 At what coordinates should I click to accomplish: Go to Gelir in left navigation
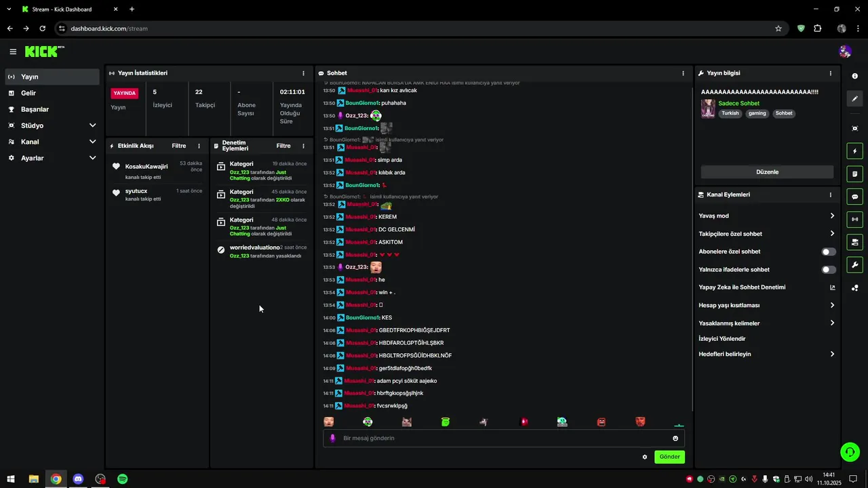[52, 93]
